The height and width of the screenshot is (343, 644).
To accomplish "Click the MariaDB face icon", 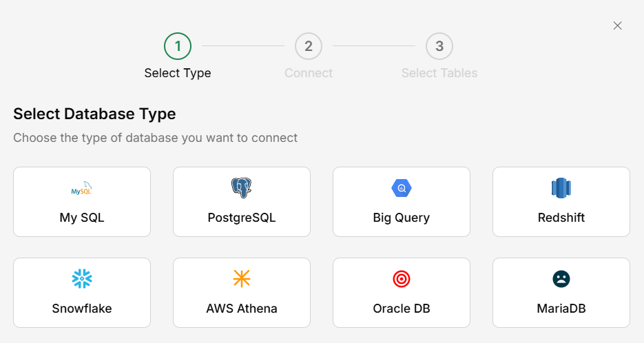I will [561, 278].
